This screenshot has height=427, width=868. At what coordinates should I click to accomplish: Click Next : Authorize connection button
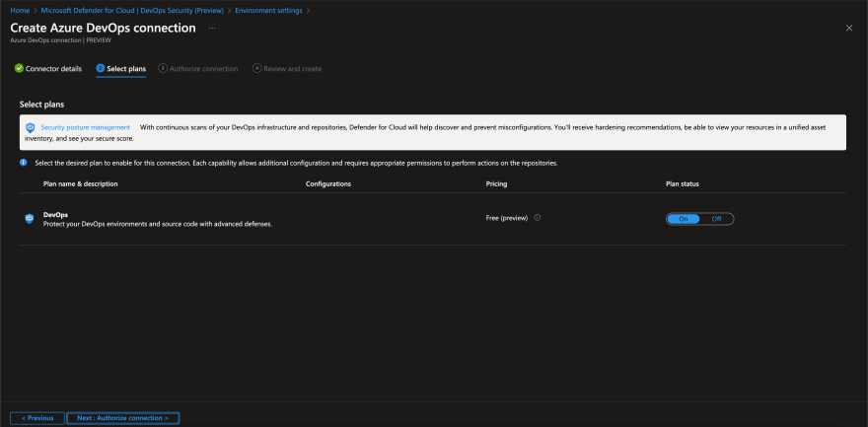(x=123, y=418)
